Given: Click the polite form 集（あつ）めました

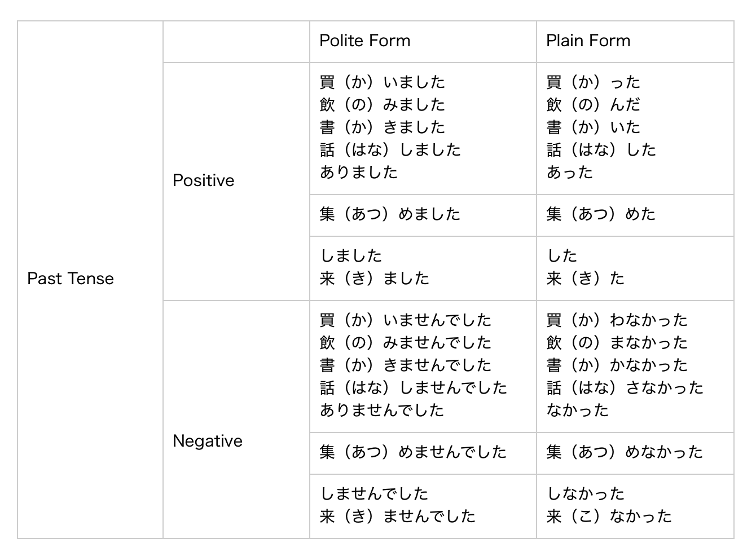Looking at the screenshot, I should click(x=390, y=214).
